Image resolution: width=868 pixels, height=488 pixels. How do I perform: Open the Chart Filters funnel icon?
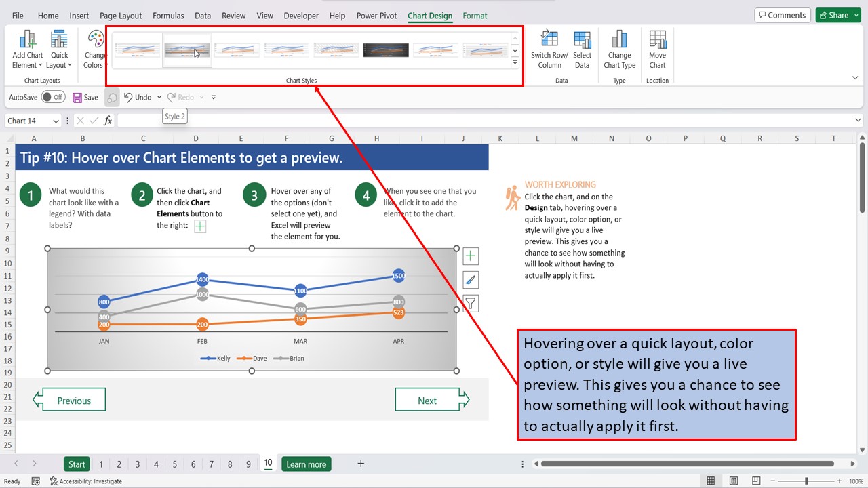click(x=470, y=303)
